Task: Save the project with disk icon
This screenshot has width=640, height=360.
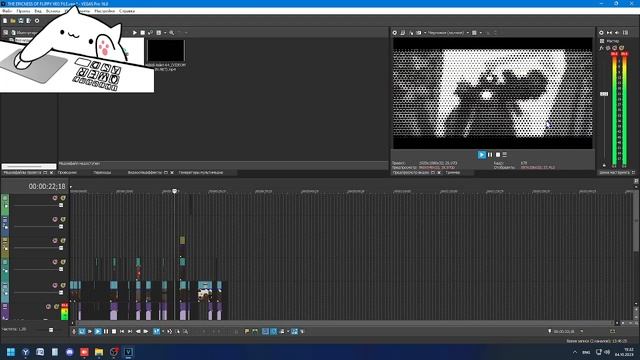Action: click(x=21, y=20)
